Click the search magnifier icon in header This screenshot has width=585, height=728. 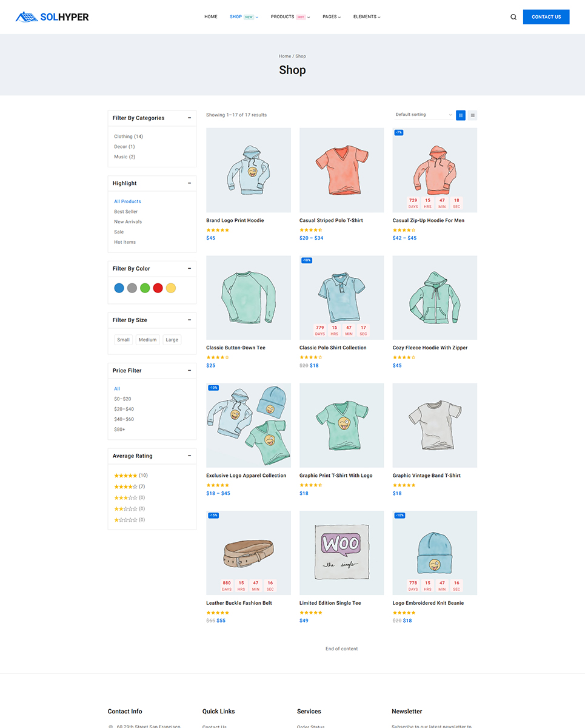click(x=513, y=17)
